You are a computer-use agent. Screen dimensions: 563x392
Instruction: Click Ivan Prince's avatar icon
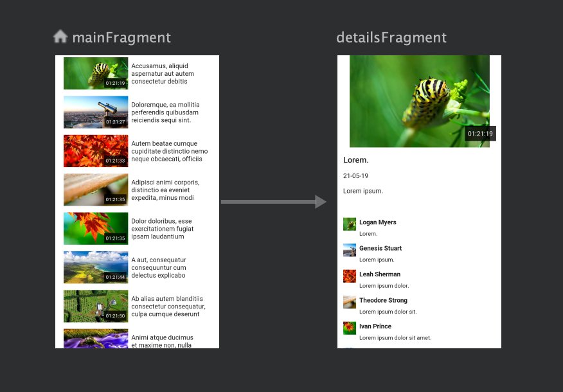click(x=350, y=328)
